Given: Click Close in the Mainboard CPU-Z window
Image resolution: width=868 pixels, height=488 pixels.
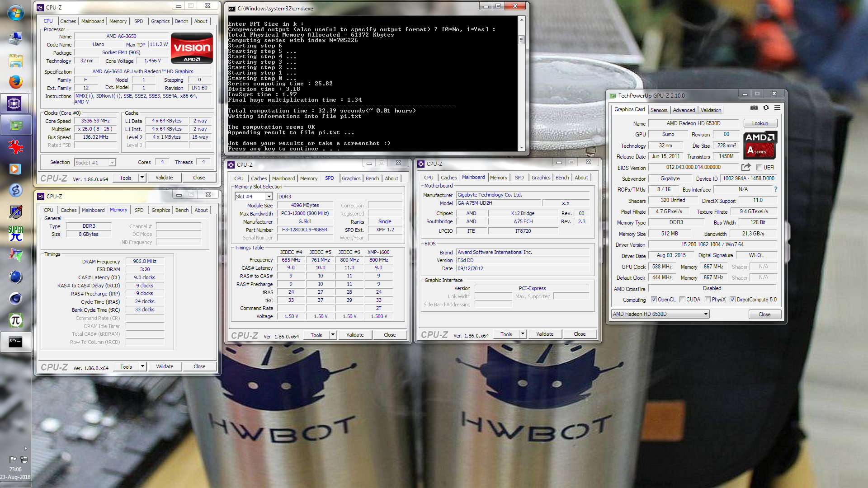Looking at the screenshot, I should click(x=580, y=334).
